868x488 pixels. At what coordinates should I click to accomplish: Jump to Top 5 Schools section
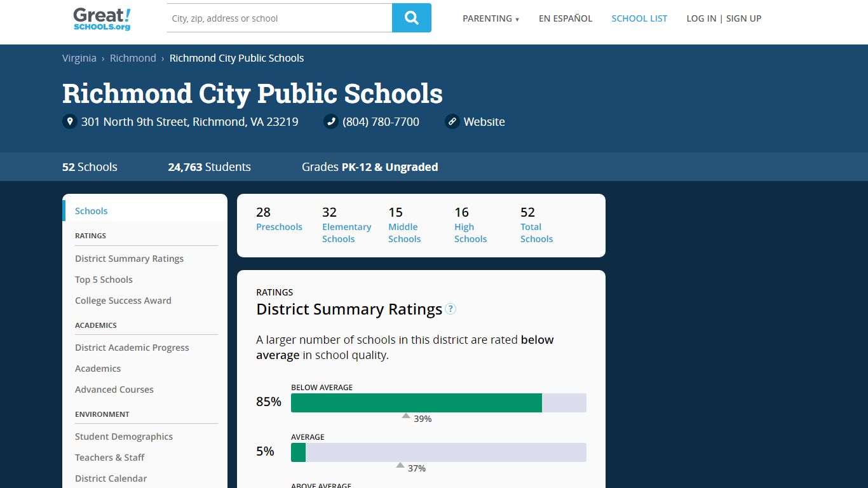coord(104,280)
